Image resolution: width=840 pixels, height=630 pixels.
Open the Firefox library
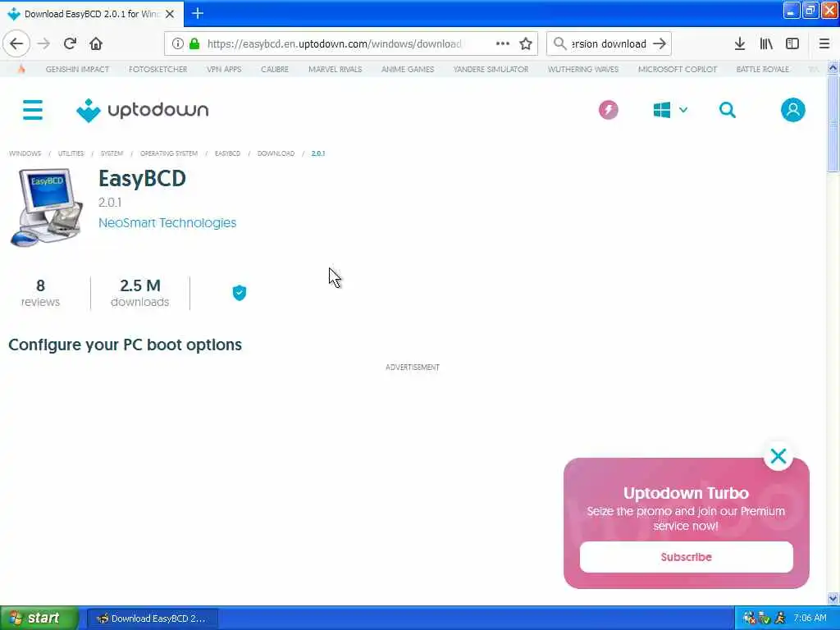pos(766,44)
